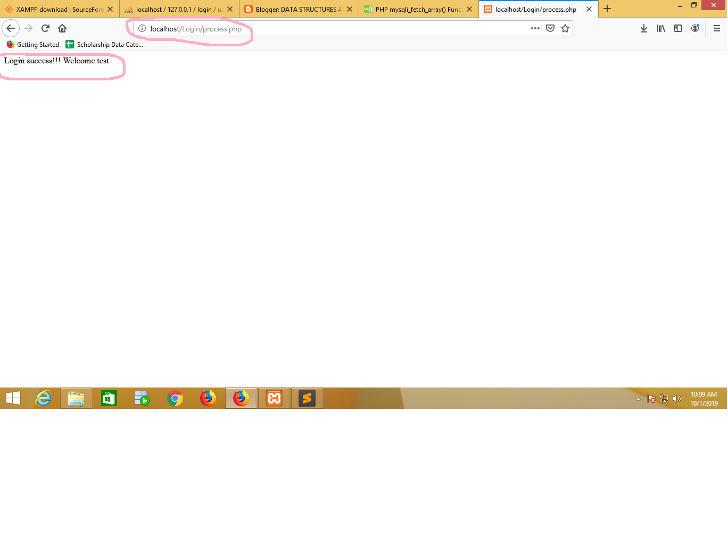728x560 pixels.
Task: Open Google Chrome from the taskbar
Action: [175, 398]
